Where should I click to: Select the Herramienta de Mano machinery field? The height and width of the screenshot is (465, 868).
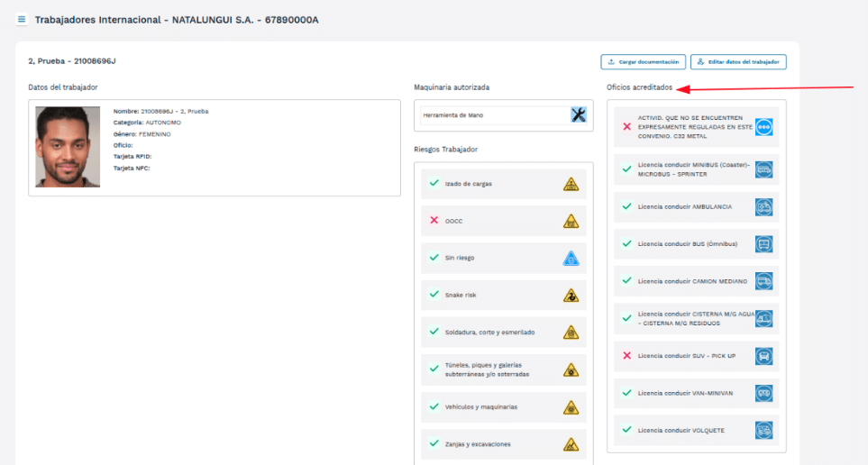tap(494, 115)
